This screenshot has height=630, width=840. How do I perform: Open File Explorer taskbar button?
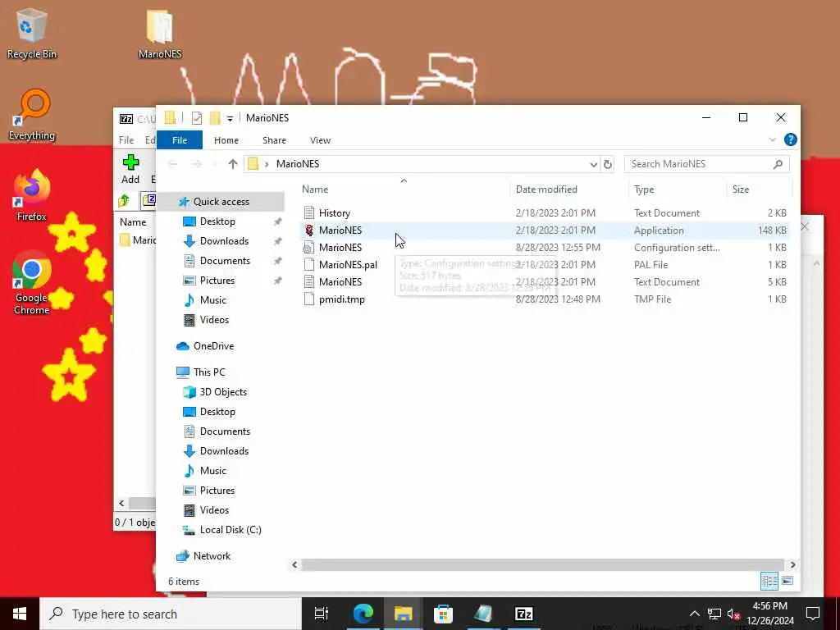(403, 614)
